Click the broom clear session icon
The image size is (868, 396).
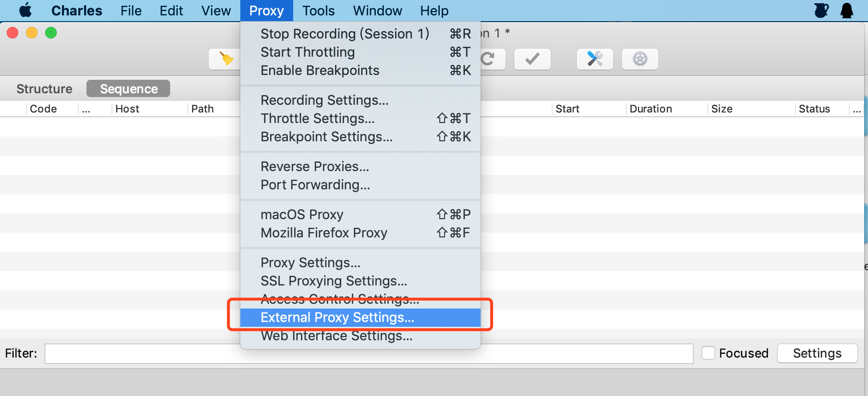point(225,59)
